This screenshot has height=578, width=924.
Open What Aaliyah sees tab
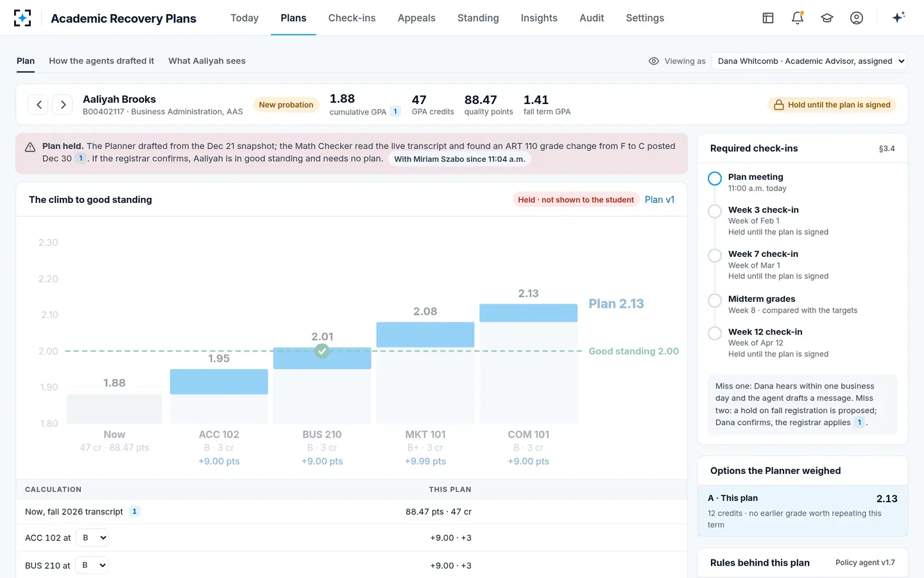[207, 61]
